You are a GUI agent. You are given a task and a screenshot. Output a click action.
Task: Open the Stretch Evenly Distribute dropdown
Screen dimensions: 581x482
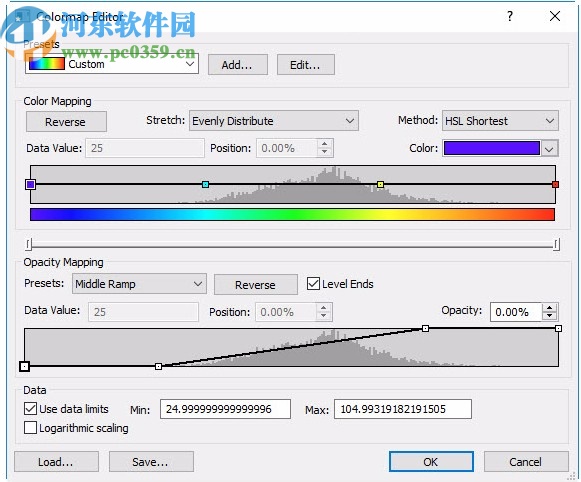click(274, 120)
